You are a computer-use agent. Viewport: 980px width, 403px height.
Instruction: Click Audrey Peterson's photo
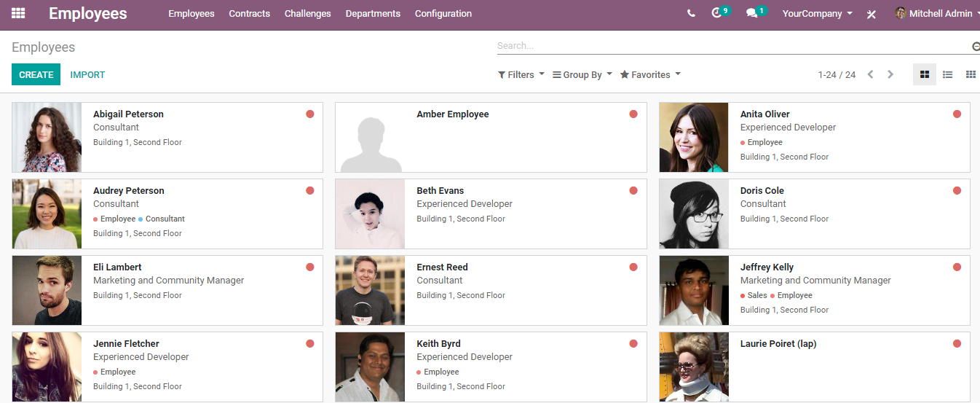[x=47, y=214]
